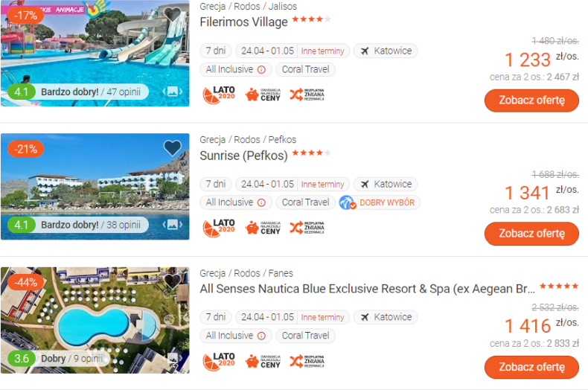Click LATO 2020 badge on Filerimos Village

tap(219, 95)
